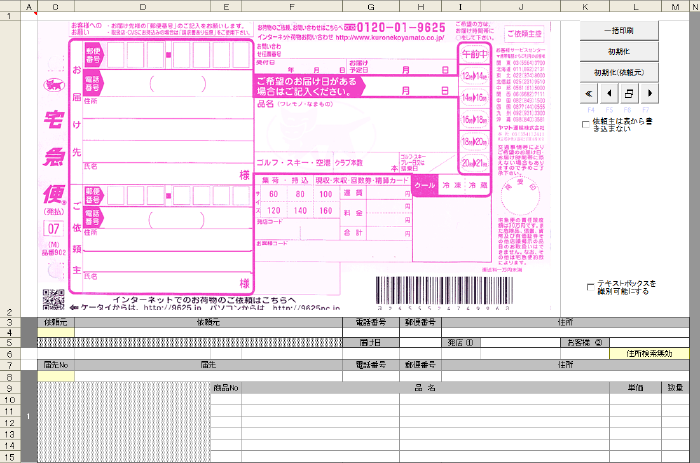Viewport: 700px width, 463px height.
Task: Select row 5 header
Action: click(10, 343)
